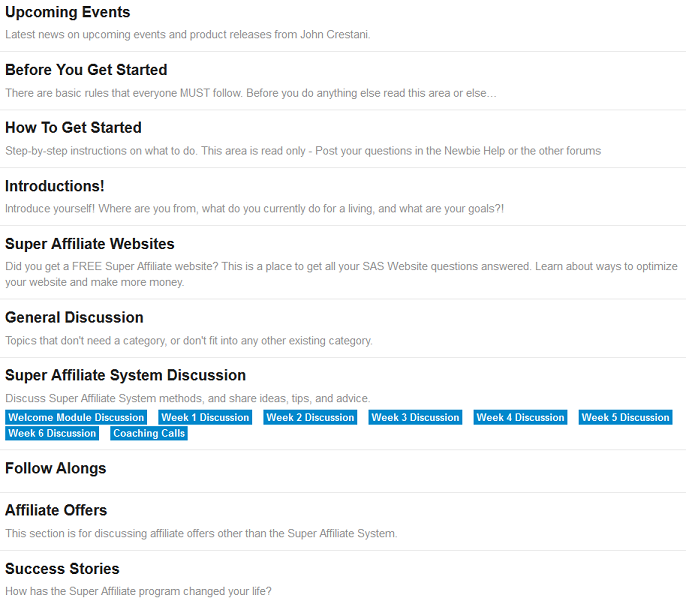Open the Follow Alongs forum

pos(56,468)
